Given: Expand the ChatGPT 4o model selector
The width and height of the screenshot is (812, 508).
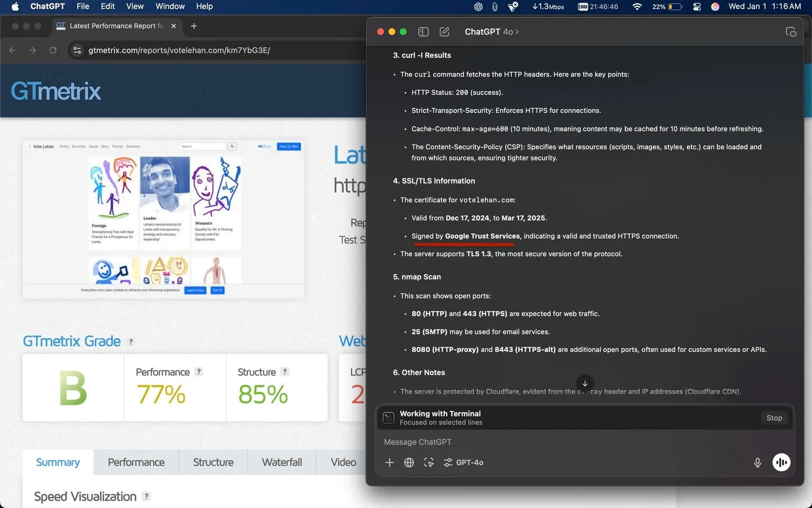Looking at the screenshot, I should (x=492, y=32).
